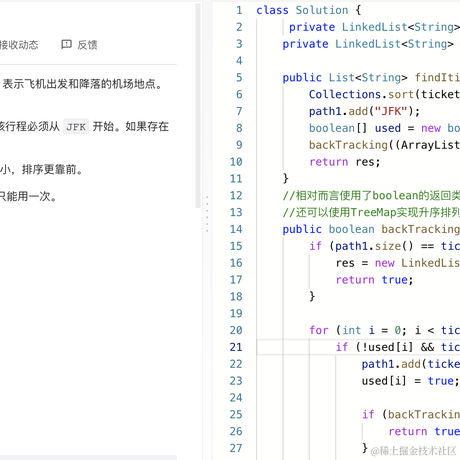
Task: Open the 反馈 feedback link
Action: pyautogui.click(x=79, y=45)
